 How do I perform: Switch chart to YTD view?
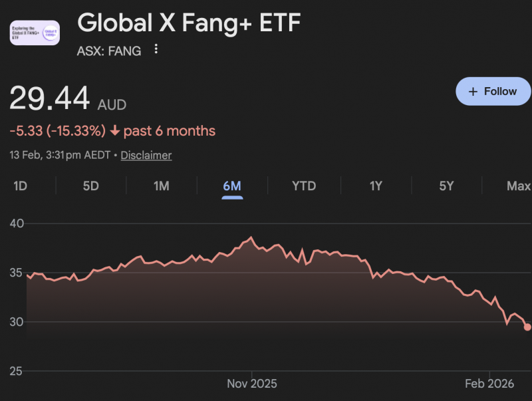pos(304,186)
